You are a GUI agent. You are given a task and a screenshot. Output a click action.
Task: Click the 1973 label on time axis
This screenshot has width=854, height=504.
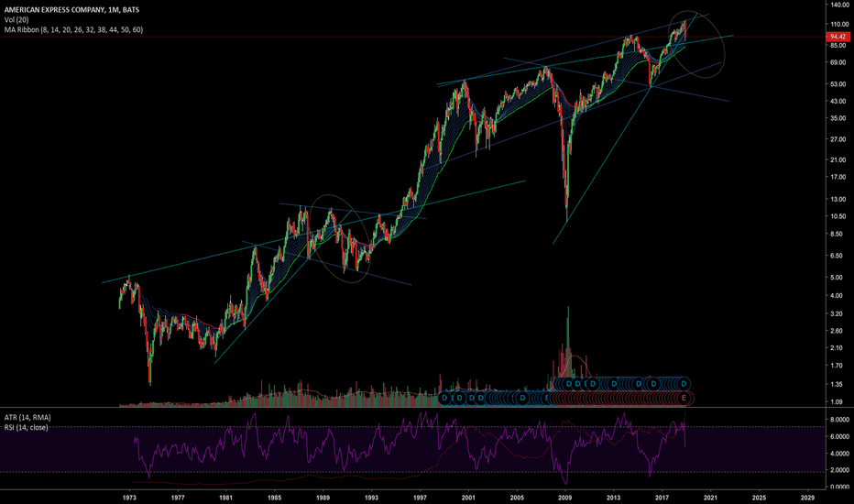point(129,498)
